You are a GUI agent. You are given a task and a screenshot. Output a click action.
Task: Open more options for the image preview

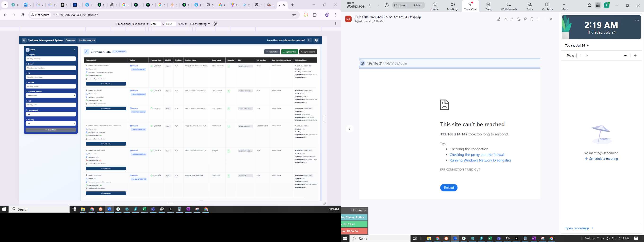(538, 19)
